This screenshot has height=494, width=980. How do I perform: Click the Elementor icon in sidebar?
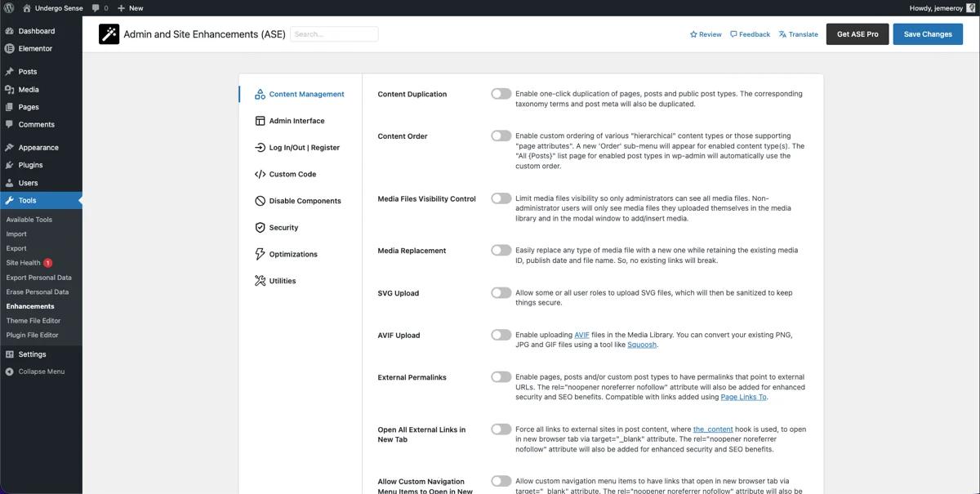[x=9, y=48]
